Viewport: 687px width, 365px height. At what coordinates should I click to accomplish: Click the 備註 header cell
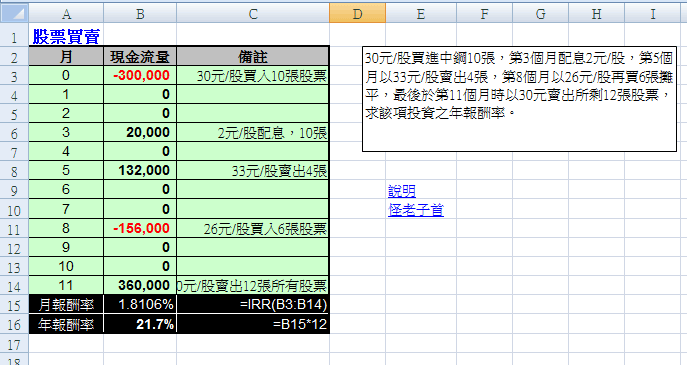click(253, 56)
